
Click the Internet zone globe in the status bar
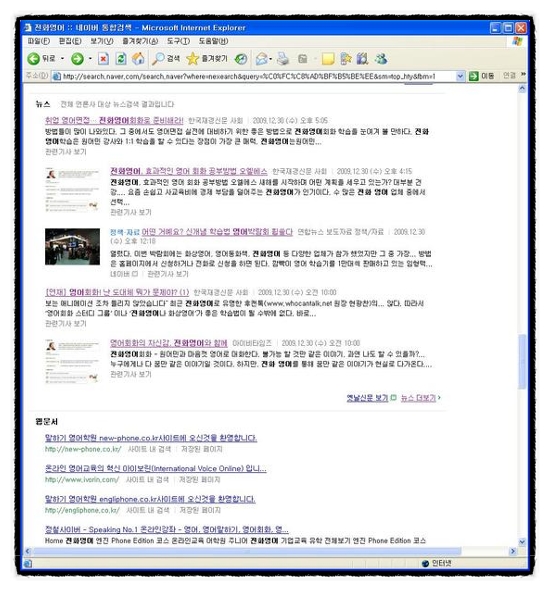(x=425, y=563)
